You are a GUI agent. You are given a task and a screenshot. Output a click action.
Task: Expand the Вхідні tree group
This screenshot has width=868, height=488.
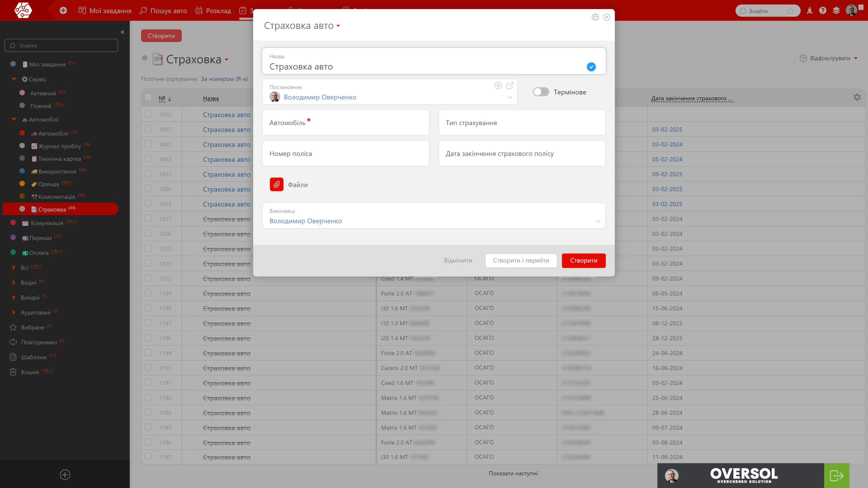[14, 282]
